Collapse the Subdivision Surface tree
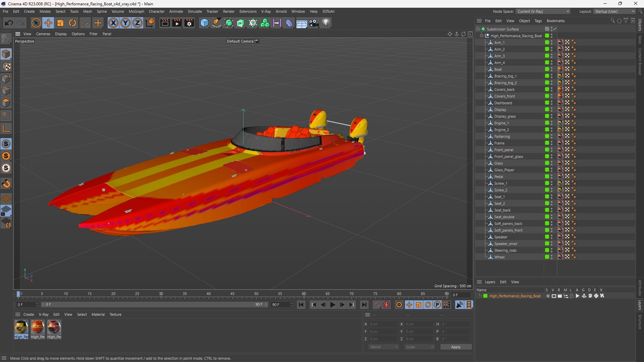 [x=478, y=29]
